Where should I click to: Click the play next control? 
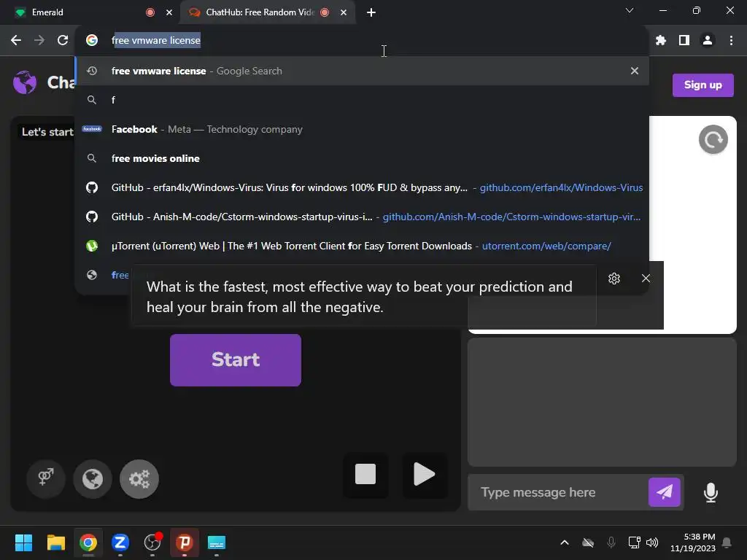click(424, 474)
